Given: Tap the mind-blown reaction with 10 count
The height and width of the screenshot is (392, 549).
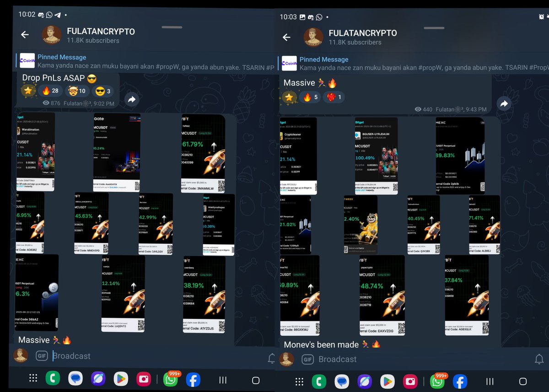Looking at the screenshot, I should click(x=77, y=91).
